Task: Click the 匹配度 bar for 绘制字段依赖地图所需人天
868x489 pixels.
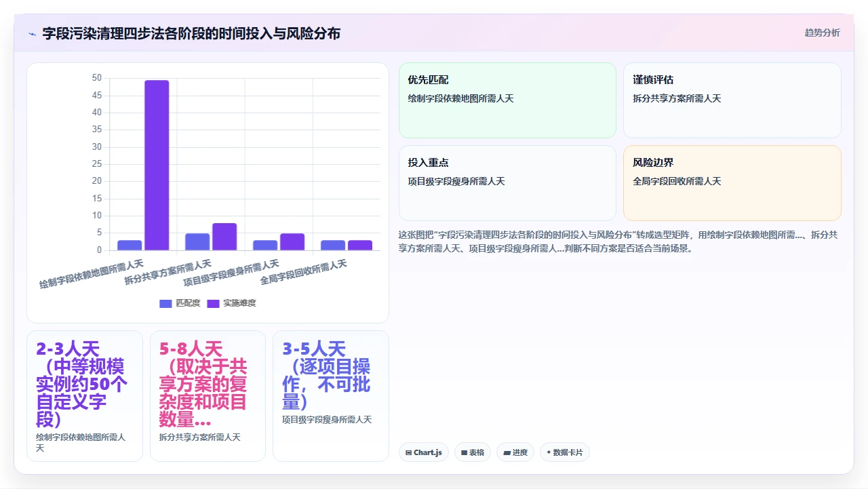Action: click(130, 245)
